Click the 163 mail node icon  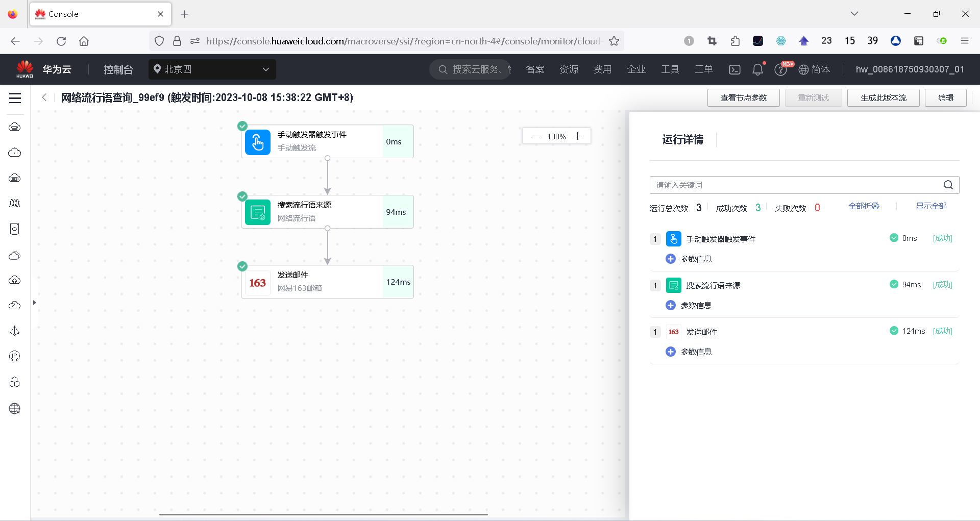coord(258,282)
